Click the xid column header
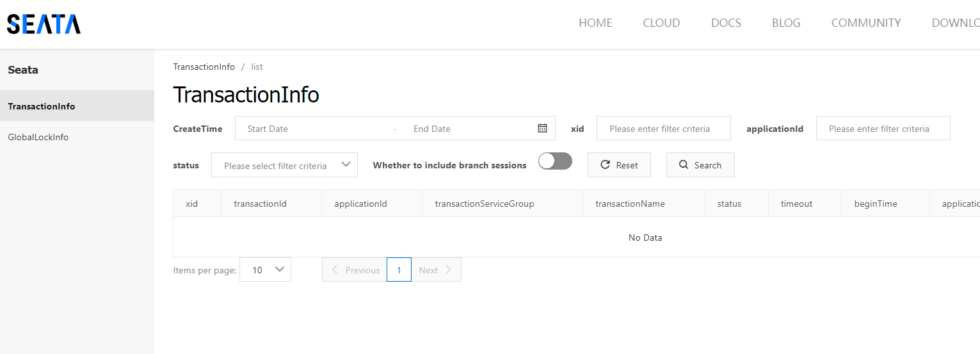 (x=197, y=204)
